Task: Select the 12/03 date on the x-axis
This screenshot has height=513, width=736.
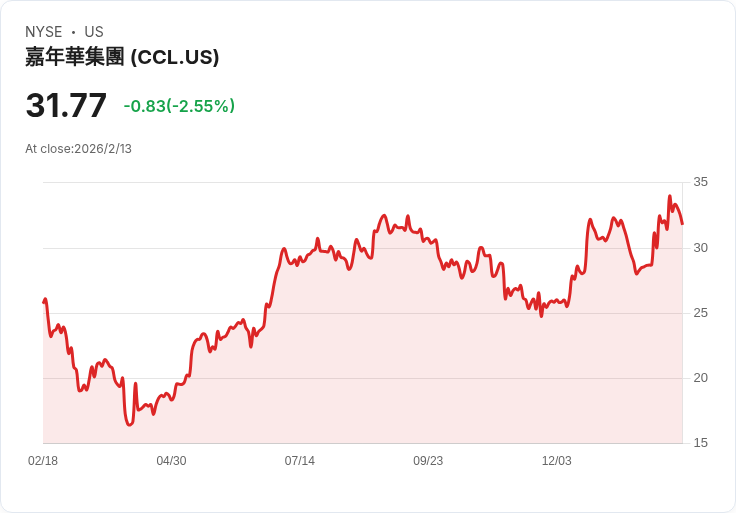Action: (x=557, y=461)
